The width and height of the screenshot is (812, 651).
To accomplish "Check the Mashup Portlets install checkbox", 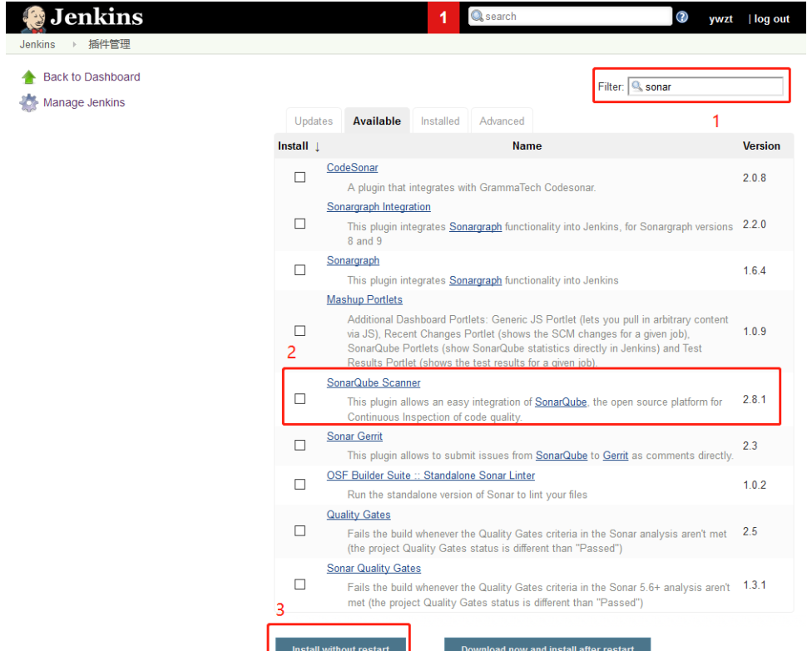I will 300,331.
